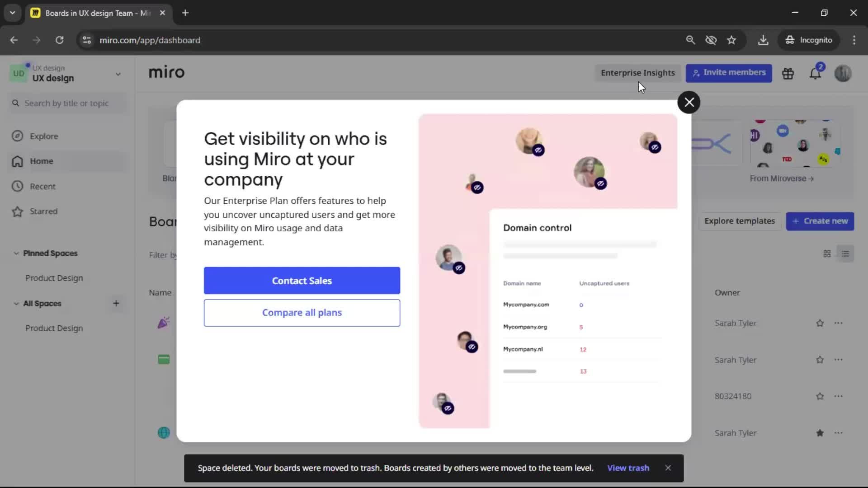Open the Chrome menu
Image resolution: width=868 pixels, height=488 pixels.
coord(854,40)
